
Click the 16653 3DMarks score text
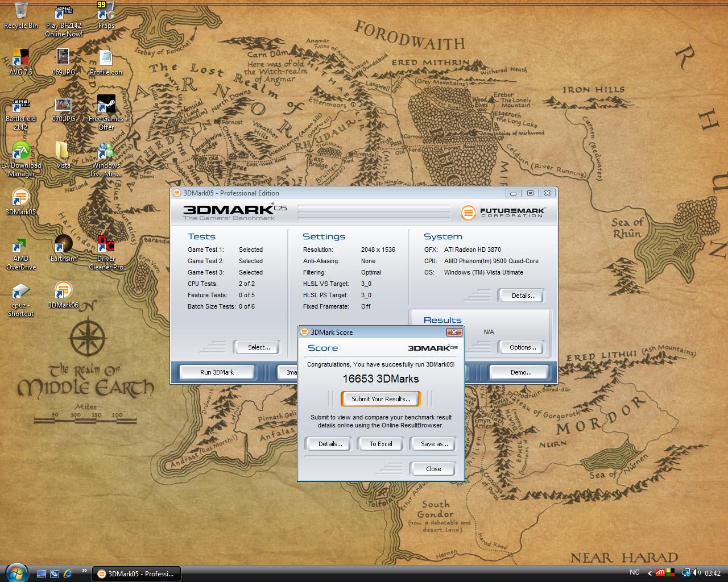click(x=380, y=379)
